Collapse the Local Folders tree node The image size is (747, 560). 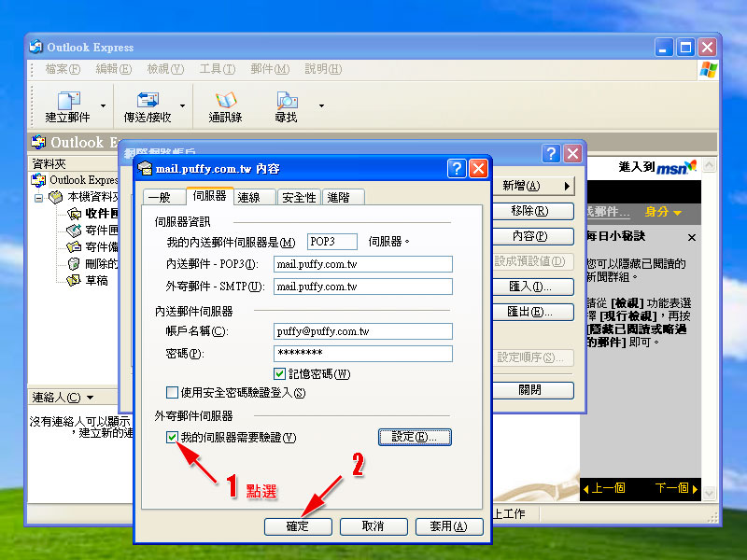click(38, 198)
